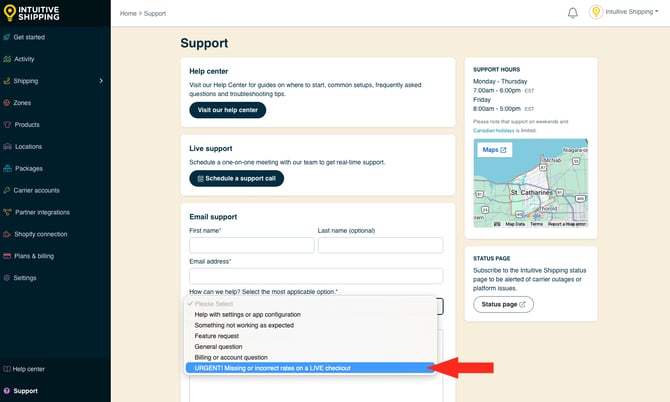This screenshot has width=670, height=402.
Task: Click Report a map error link
Action: 567,224
